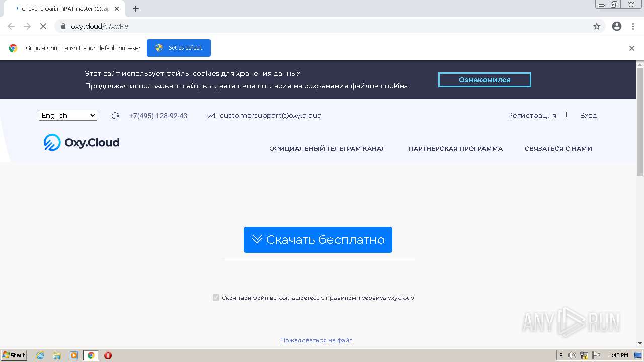Open the Windows Start menu

pyautogui.click(x=14, y=355)
